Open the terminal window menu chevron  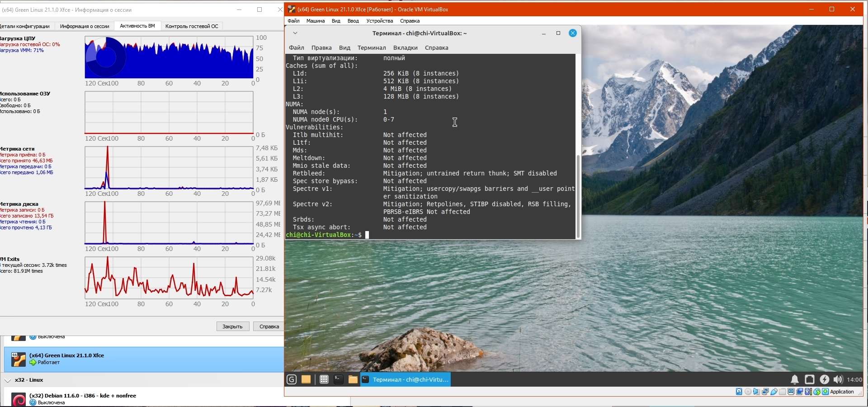pyautogui.click(x=295, y=33)
